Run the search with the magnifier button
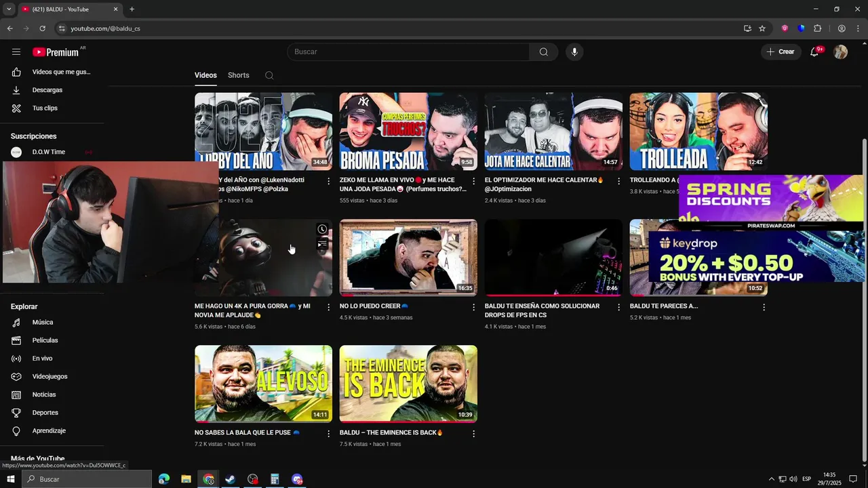This screenshot has width=868, height=488. pyautogui.click(x=544, y=52)
